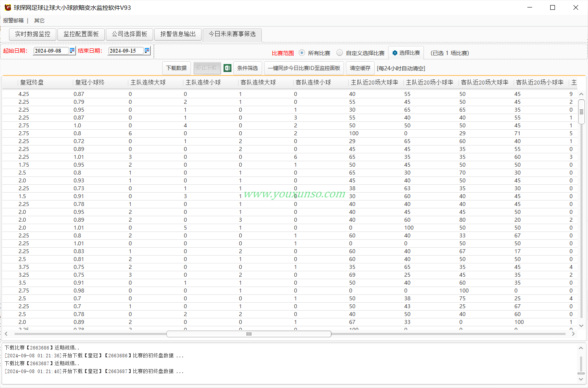This screenshot has height=388, width=588.
Task: Click the 条件筛选 button
Action: (248, 68)
